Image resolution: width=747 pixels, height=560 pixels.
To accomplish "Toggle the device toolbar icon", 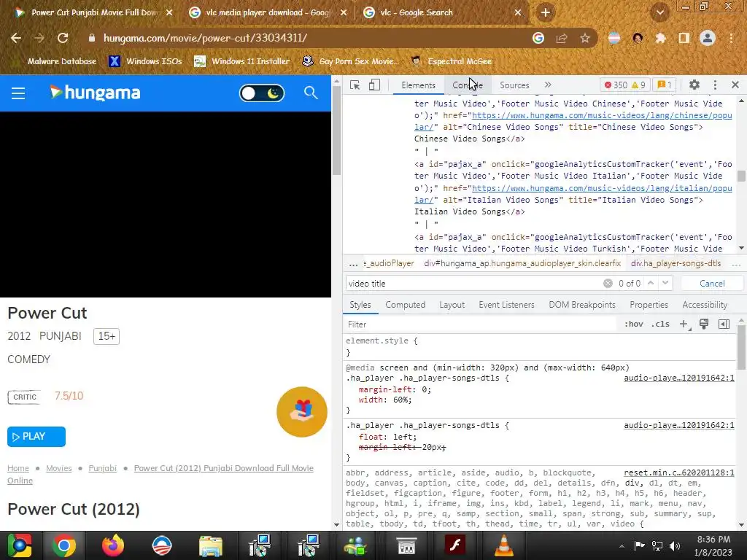I will point(374,85).
